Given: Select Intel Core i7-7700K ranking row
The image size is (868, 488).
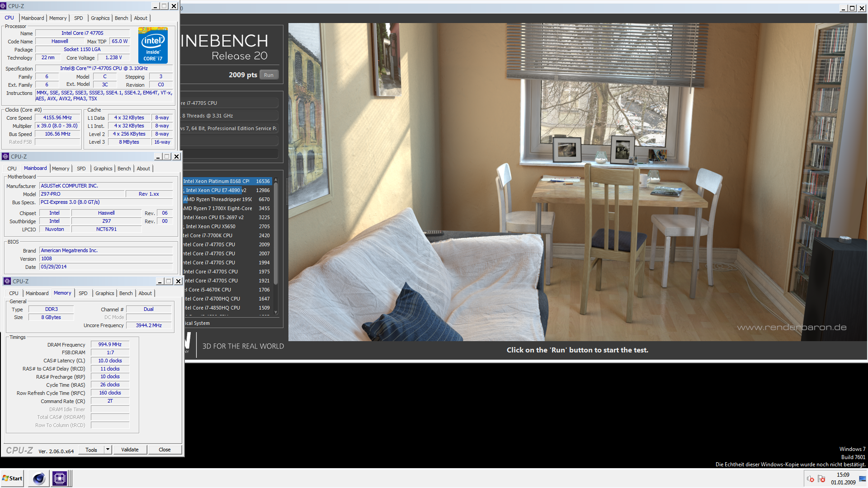Looking at the screenshot, I should pyautogui.click(x=227, y=235).
